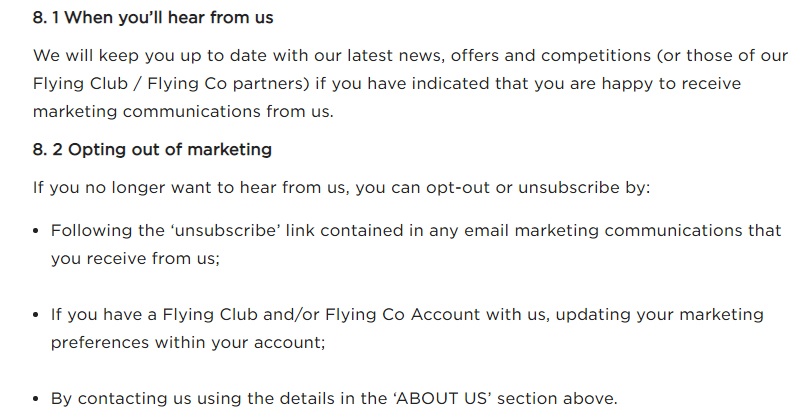Click the third bullet marker before 'By contacting us'

(x=36, y=399)
